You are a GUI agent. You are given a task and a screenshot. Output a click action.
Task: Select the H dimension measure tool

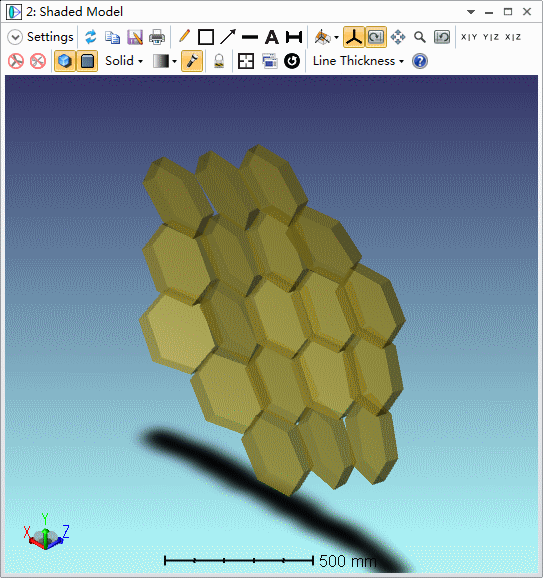point(294,37)
